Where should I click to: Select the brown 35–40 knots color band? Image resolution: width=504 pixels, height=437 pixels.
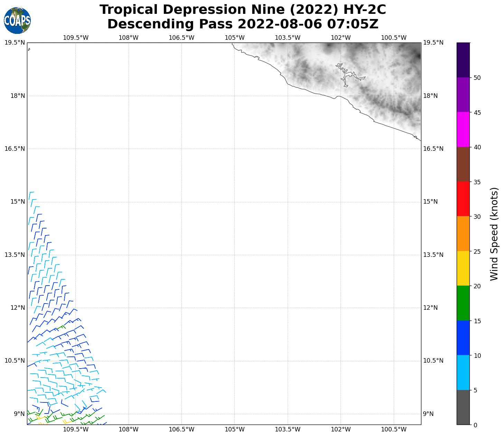463,164
